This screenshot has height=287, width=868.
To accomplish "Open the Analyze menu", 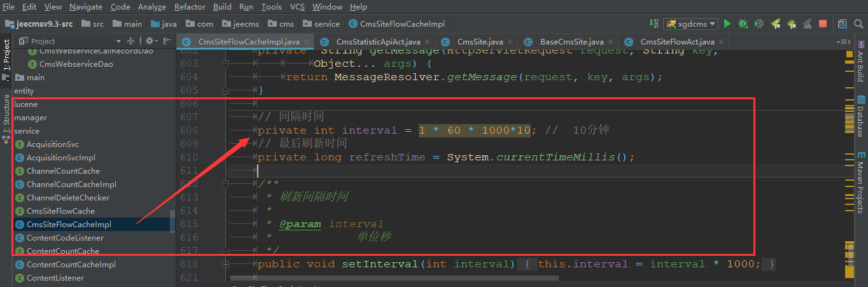I will [x=152, y=7].
